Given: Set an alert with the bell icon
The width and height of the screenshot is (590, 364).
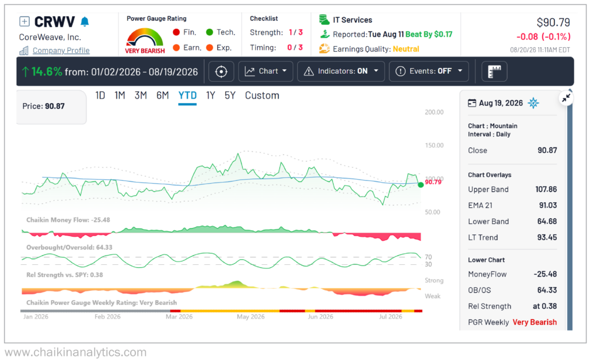Looking at the screenshot, I should pos(85,21).
